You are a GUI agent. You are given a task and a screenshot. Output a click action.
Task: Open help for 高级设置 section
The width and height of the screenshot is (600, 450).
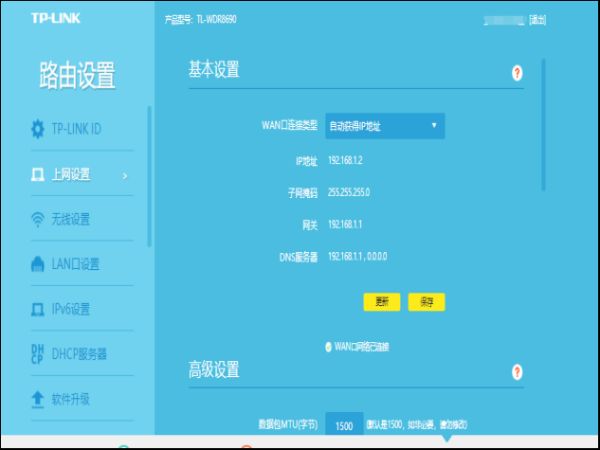517,372
